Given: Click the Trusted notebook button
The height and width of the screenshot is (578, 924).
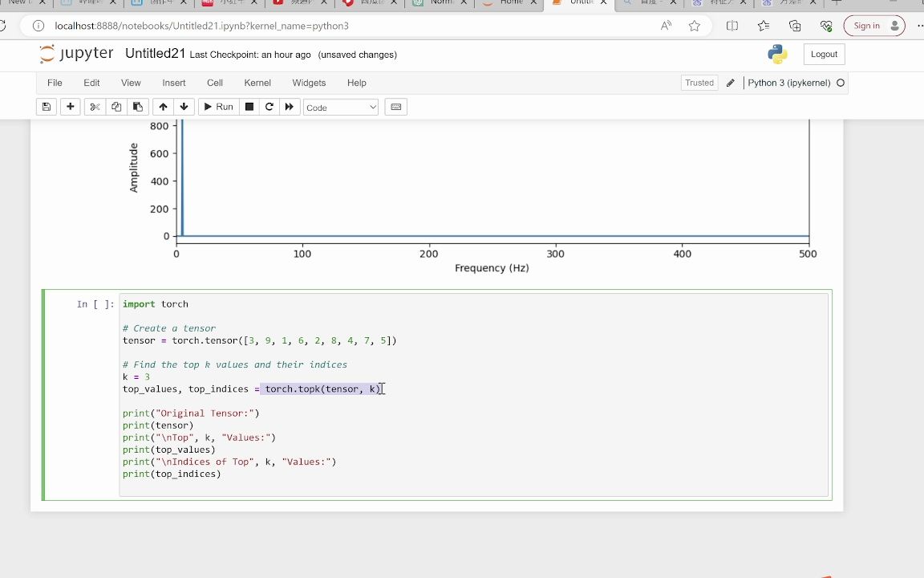Looking at the screenshot, I should [699, 83].
